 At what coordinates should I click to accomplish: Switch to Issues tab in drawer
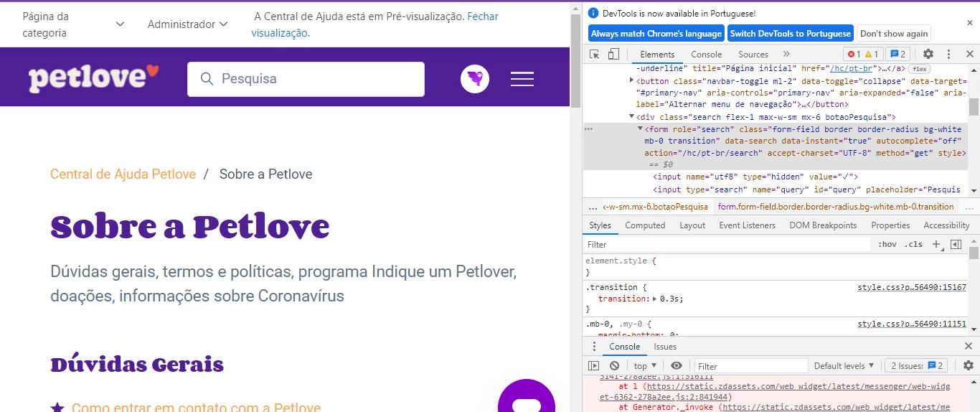click(665, 347)
